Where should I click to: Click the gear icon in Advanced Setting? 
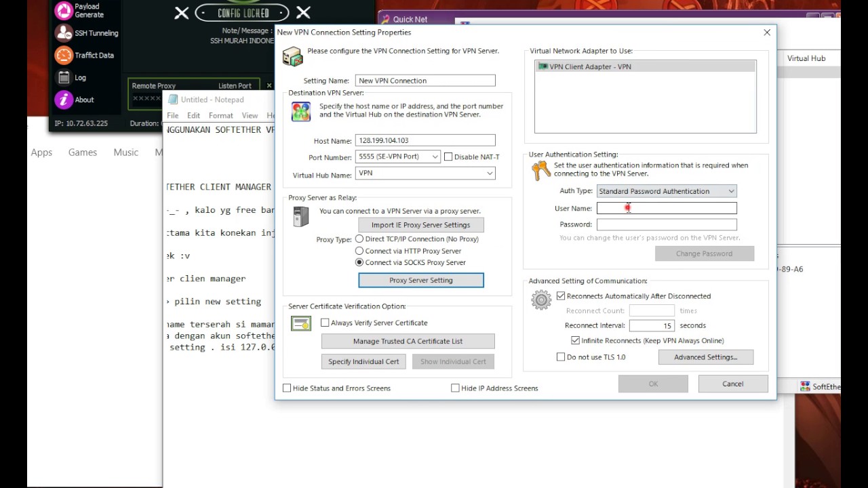pos(541,300)
